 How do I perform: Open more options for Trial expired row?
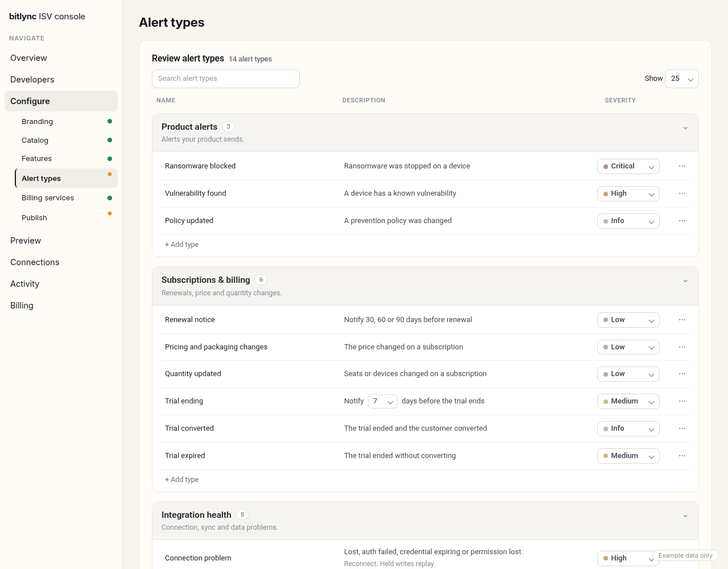[682, 456]
